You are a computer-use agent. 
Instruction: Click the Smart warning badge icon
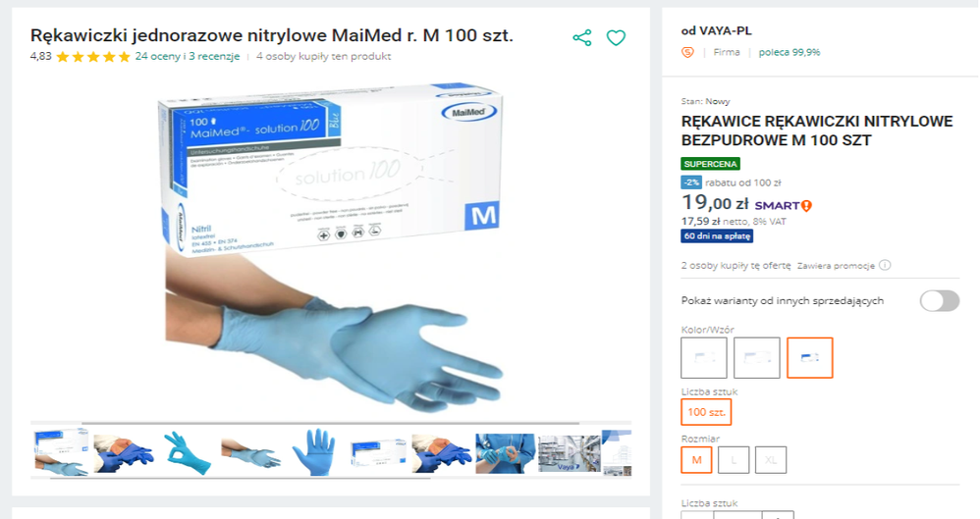coord(806,205)
